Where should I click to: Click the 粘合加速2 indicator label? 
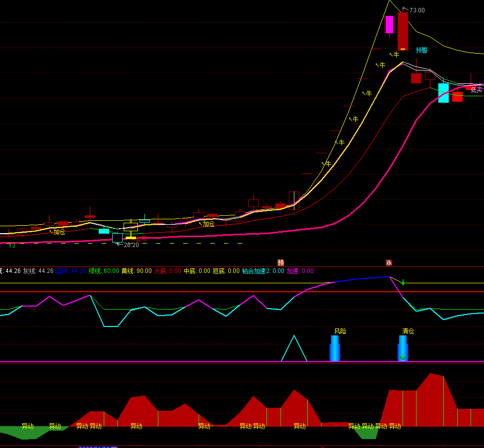pos(263,271)
